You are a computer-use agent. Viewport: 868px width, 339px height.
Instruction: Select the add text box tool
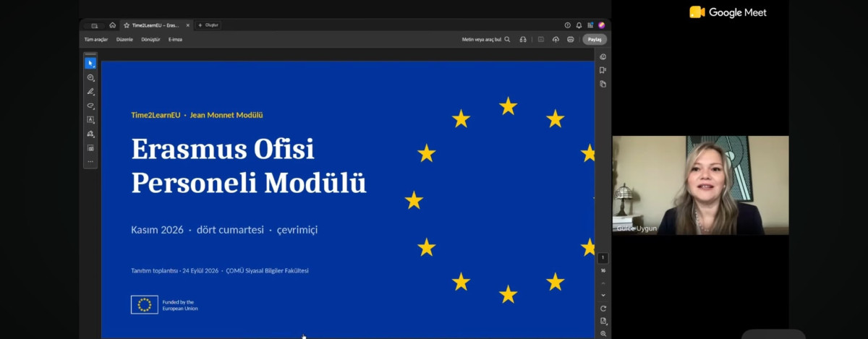(x=90, y=119)
